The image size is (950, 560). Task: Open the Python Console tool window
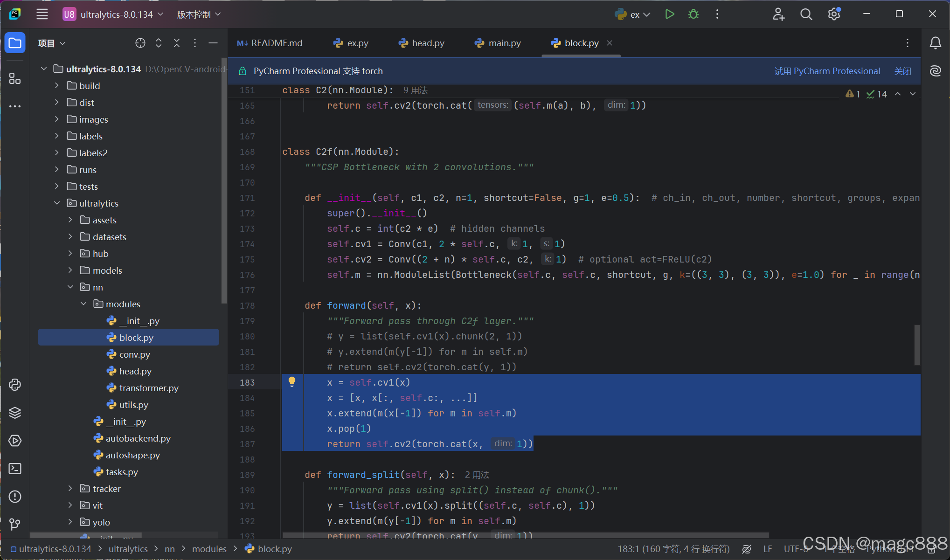pos(15,385)
